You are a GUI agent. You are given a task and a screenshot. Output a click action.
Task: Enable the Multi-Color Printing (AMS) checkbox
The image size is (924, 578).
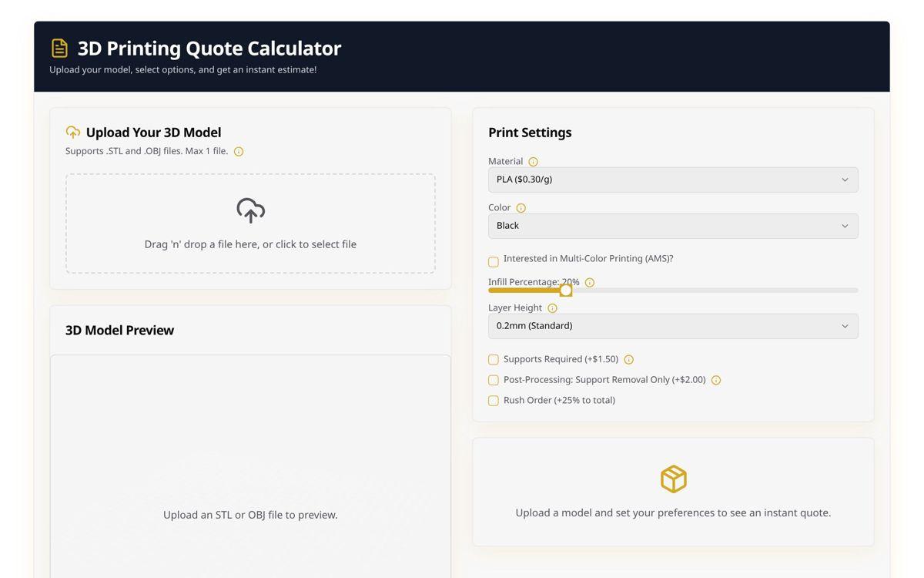coord(494,262)
